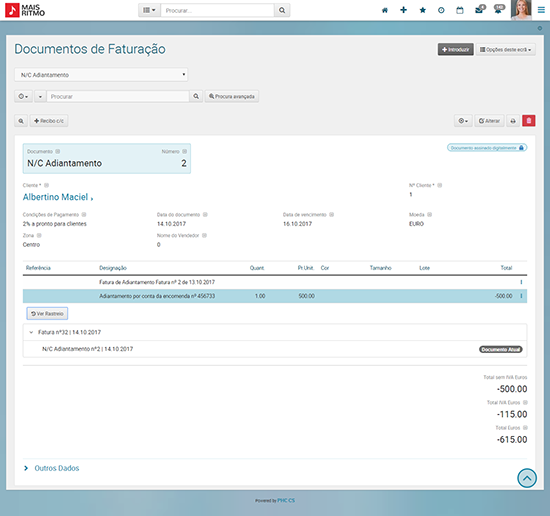Open the gear options menu near Alterar
This screenshot has height=516, width=550.
463,121
